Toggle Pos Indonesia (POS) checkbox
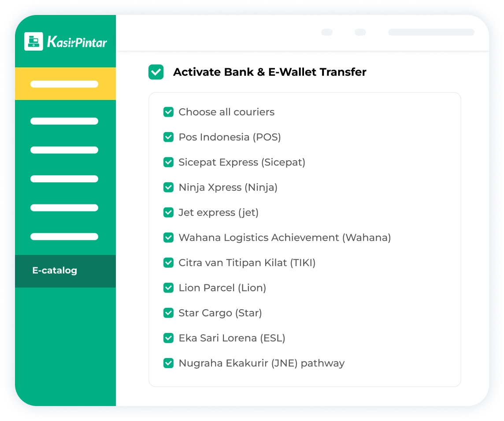 point(168,137)
